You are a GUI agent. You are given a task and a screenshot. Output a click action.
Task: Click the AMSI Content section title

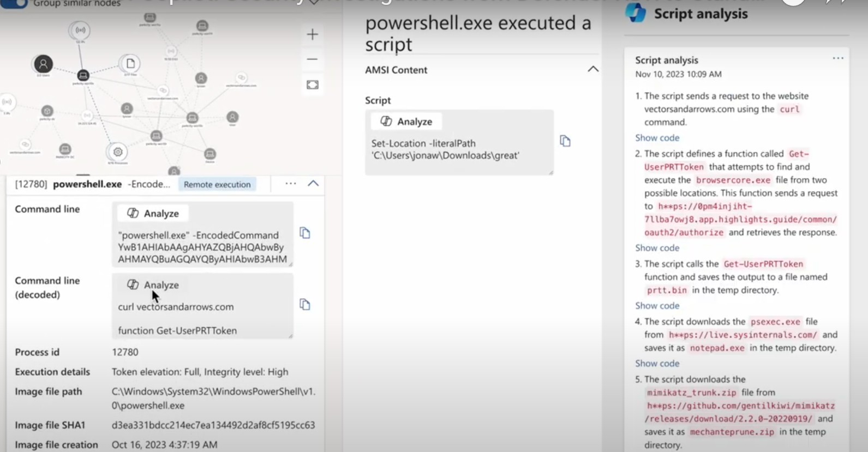click(x=396, y=70)
